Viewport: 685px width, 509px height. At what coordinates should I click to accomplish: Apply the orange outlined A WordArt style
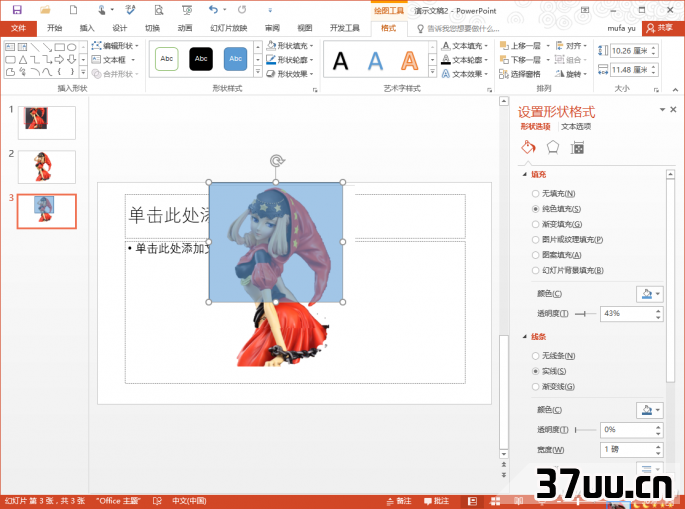pyautogui.click(x=409, y=61)
